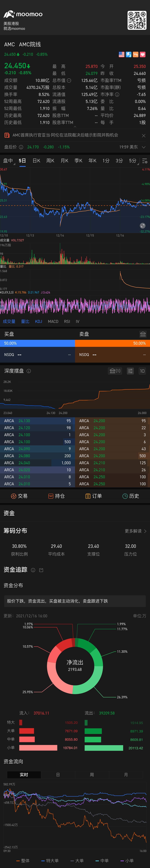
Task: Tap the orange 50.00% sell ratio bar
Action: coord(113,343)
